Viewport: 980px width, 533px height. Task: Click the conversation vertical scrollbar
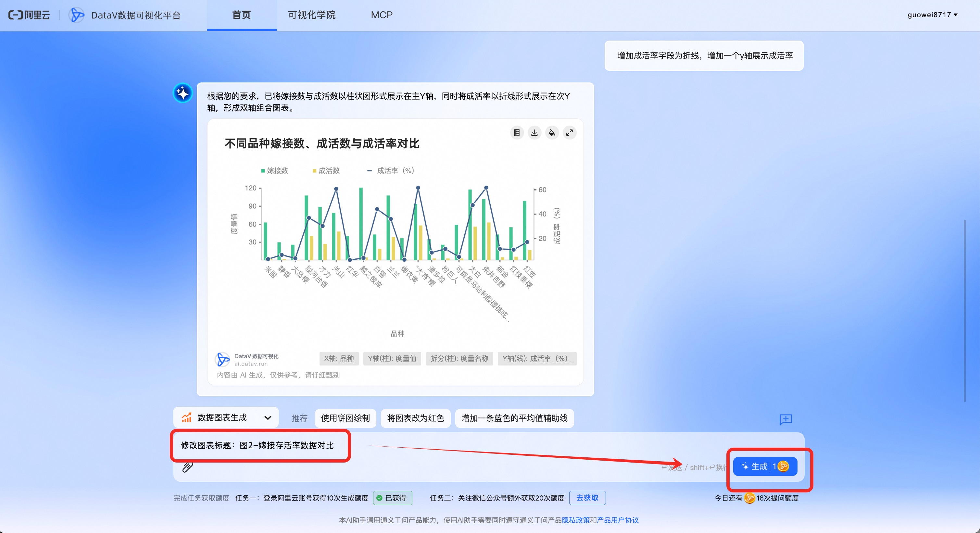click(x=964, y=311)
